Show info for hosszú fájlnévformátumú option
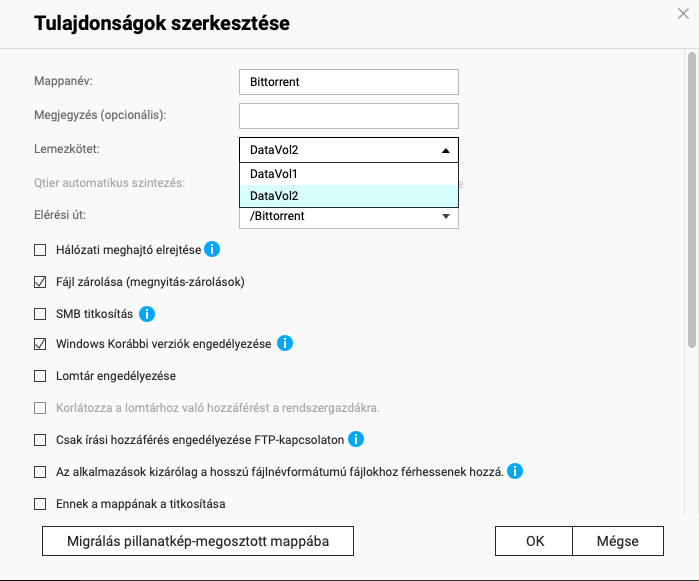The width and height of the screenshot is (699, 581). (x=515, y=471)
